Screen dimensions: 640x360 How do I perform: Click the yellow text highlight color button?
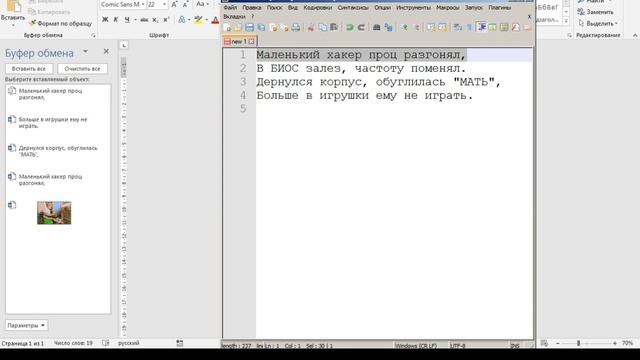198,20
